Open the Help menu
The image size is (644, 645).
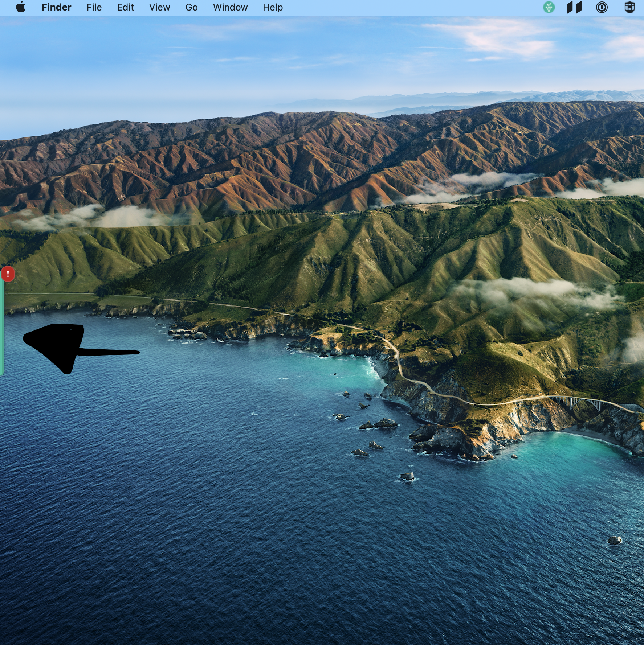[273, 7]
